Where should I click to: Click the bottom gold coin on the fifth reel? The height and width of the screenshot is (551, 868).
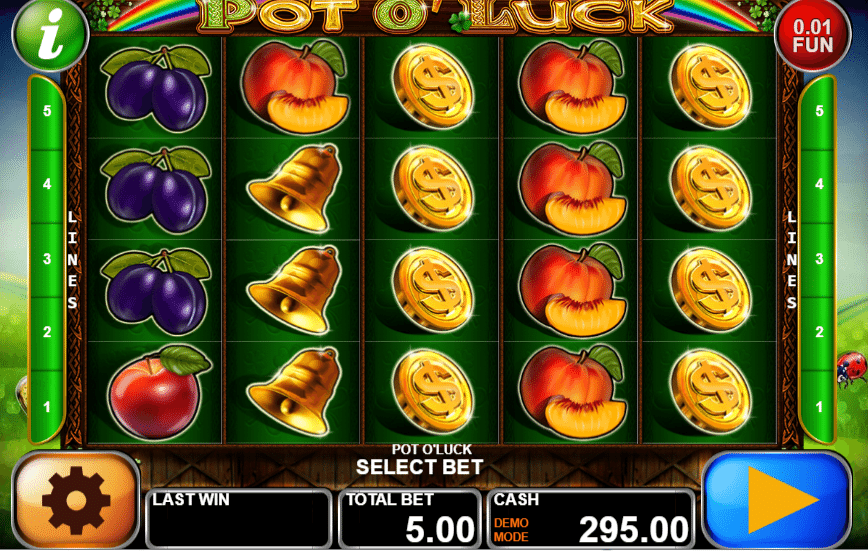(710, 391)
